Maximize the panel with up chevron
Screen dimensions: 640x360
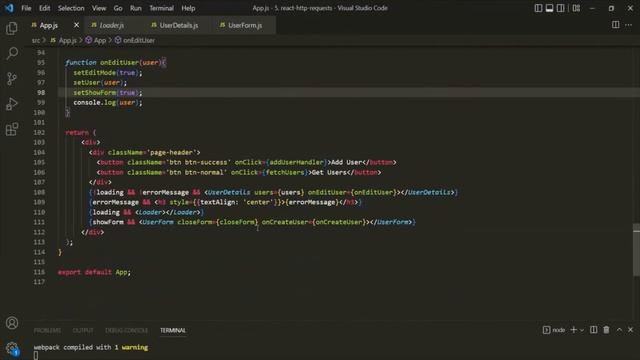[619, 330]
